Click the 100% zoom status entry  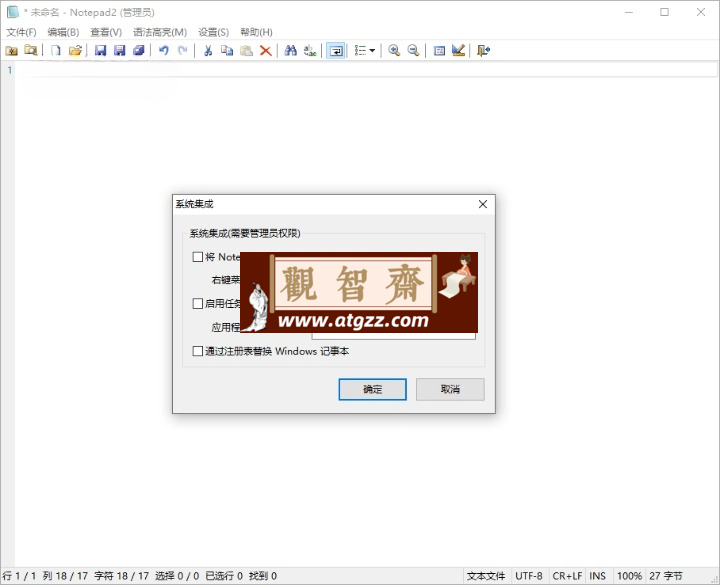(x=629, y=576)
